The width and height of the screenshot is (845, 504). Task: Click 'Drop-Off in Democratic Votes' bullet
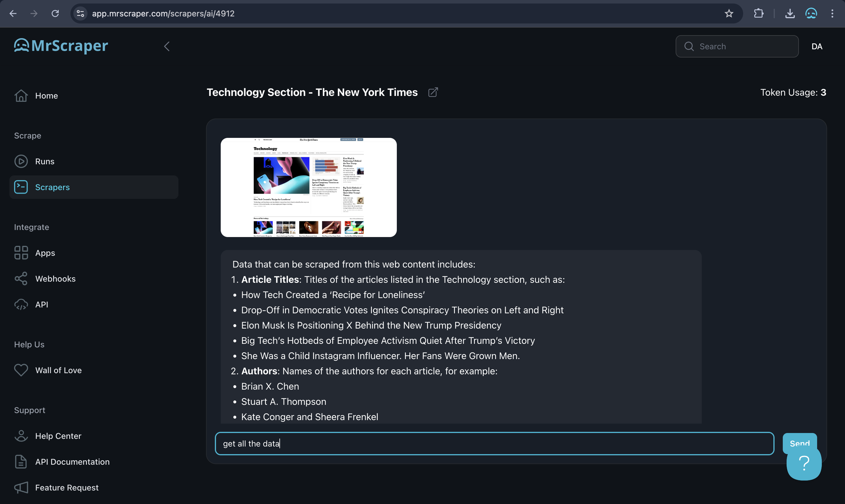[x=402, y=310]
